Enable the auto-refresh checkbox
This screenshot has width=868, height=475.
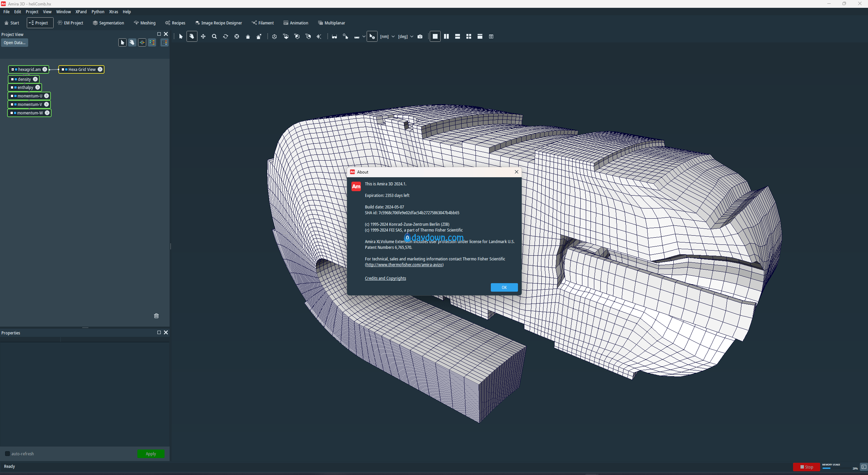(x=7, y=454)
